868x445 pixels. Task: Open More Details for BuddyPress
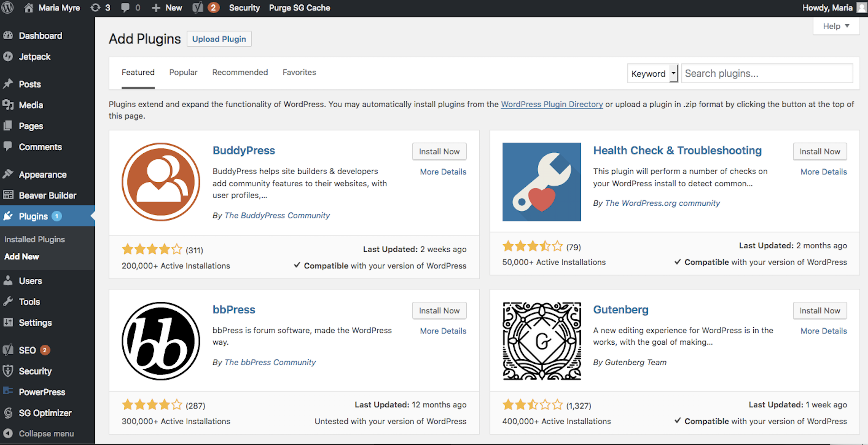tap(443, 172)
